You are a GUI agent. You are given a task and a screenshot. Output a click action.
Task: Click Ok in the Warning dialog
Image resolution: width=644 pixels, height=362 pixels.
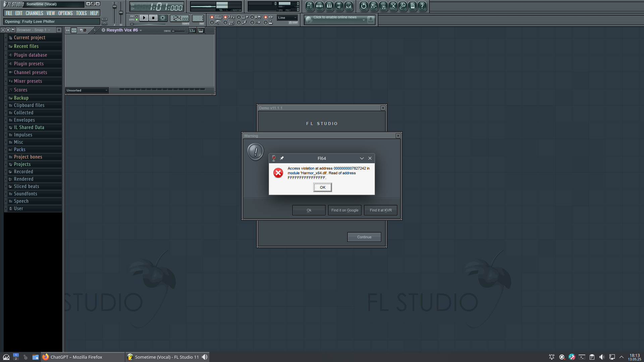[309, 210]
